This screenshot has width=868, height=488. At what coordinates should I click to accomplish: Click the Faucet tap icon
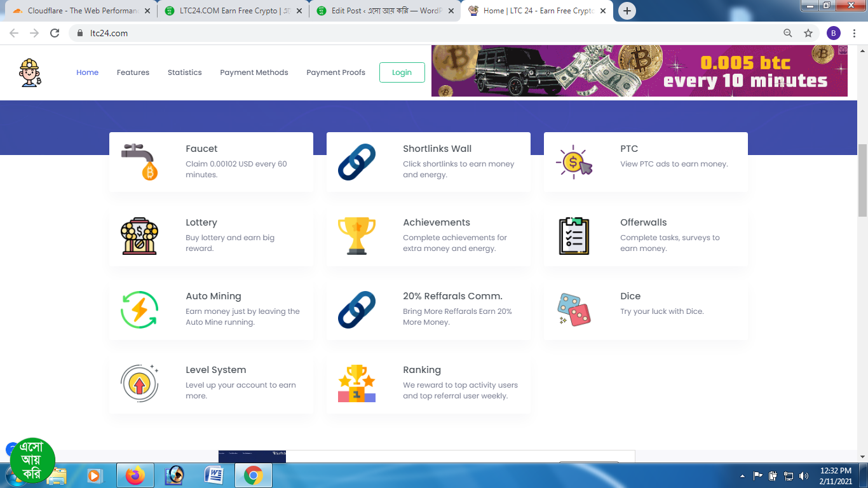(x=140, y=162)
